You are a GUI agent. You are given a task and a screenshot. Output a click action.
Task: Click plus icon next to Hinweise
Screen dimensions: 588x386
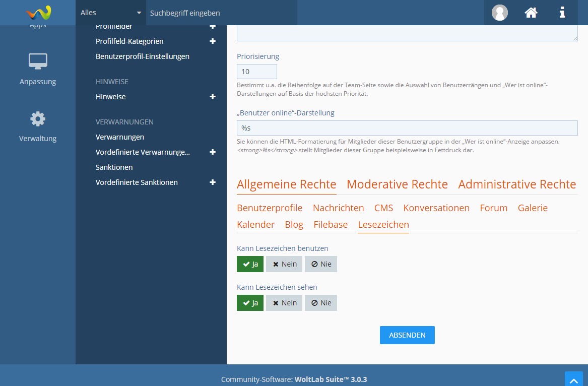coord(213,97)
